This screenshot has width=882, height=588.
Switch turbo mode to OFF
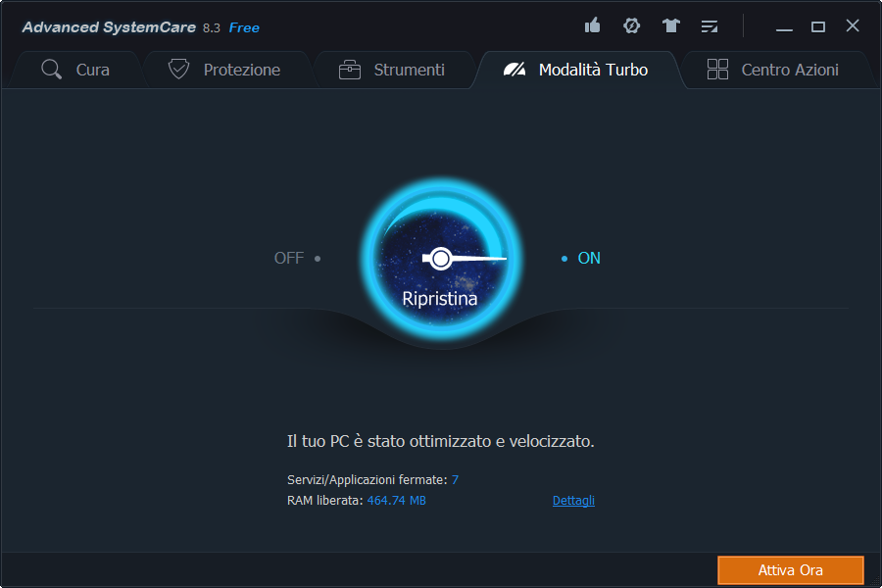[x=296, y=259]
